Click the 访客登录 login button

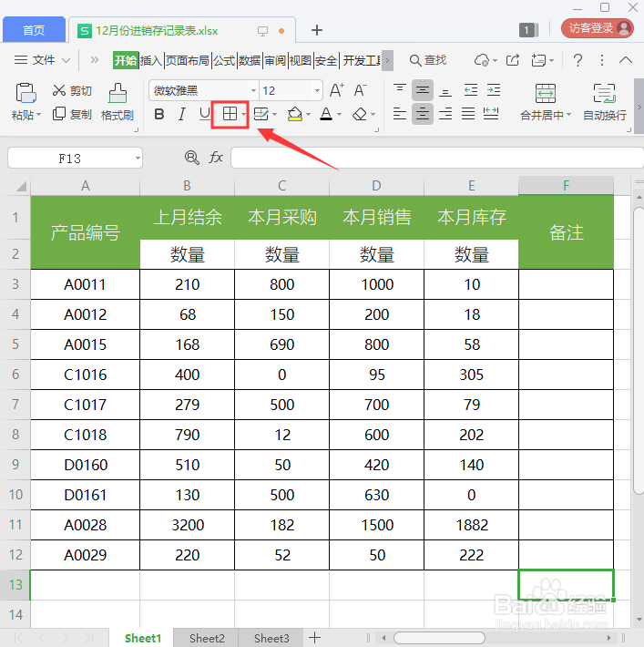pos(597,28)
